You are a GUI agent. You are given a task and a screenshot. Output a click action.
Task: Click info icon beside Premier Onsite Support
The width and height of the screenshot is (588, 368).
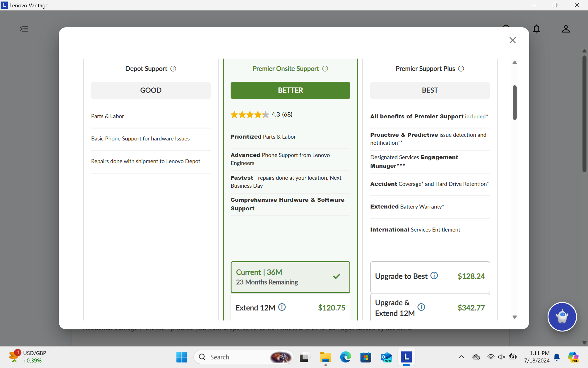pyautogui.click(x=325, y=69)
